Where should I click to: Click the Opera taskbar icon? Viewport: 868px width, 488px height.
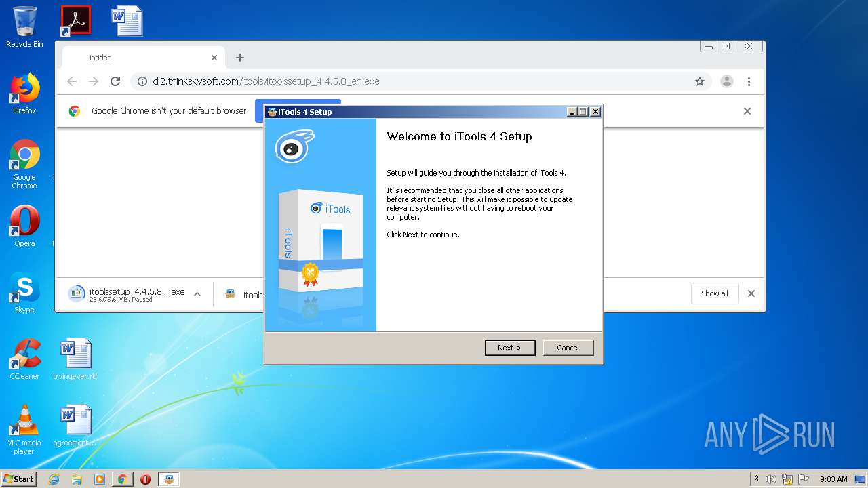[145, 479]
